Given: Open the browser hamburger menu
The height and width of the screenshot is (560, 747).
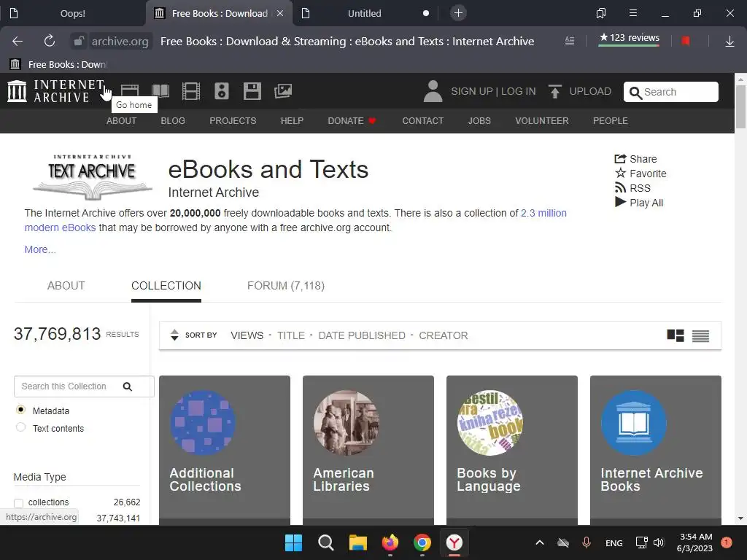Looking at the screenshot, I should point(633,13).
